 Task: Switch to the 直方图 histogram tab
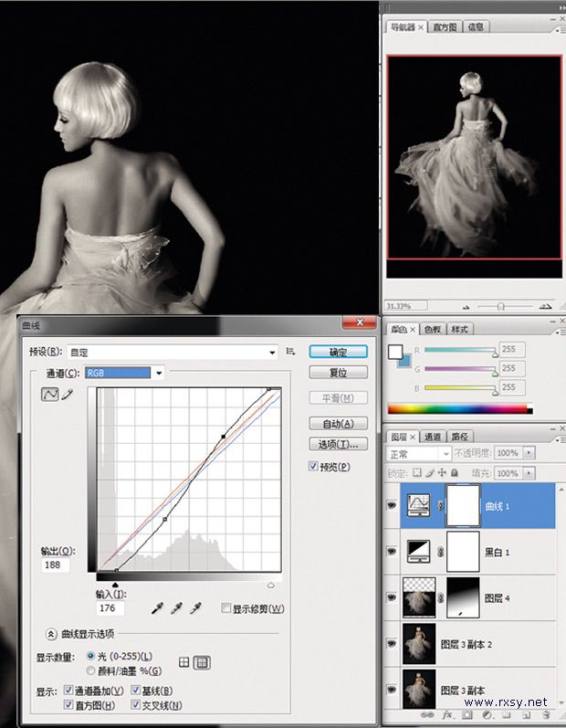point(445,27)
